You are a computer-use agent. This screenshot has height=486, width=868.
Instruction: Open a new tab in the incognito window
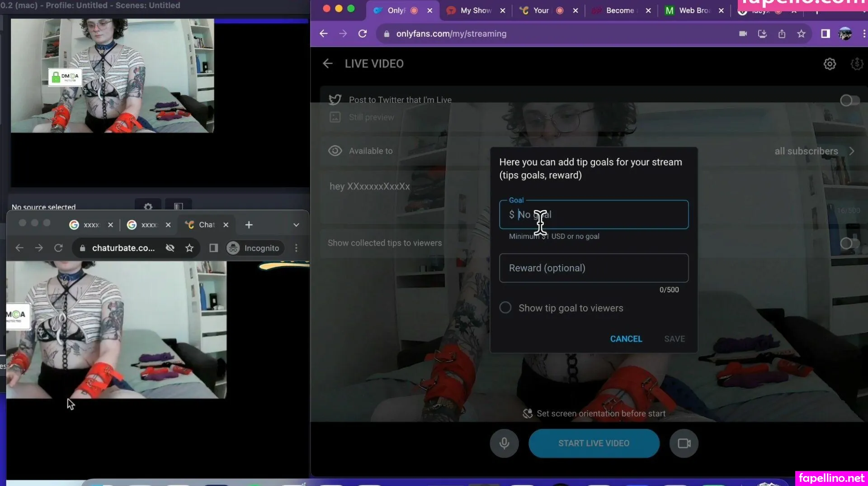(x=249, y=225)
